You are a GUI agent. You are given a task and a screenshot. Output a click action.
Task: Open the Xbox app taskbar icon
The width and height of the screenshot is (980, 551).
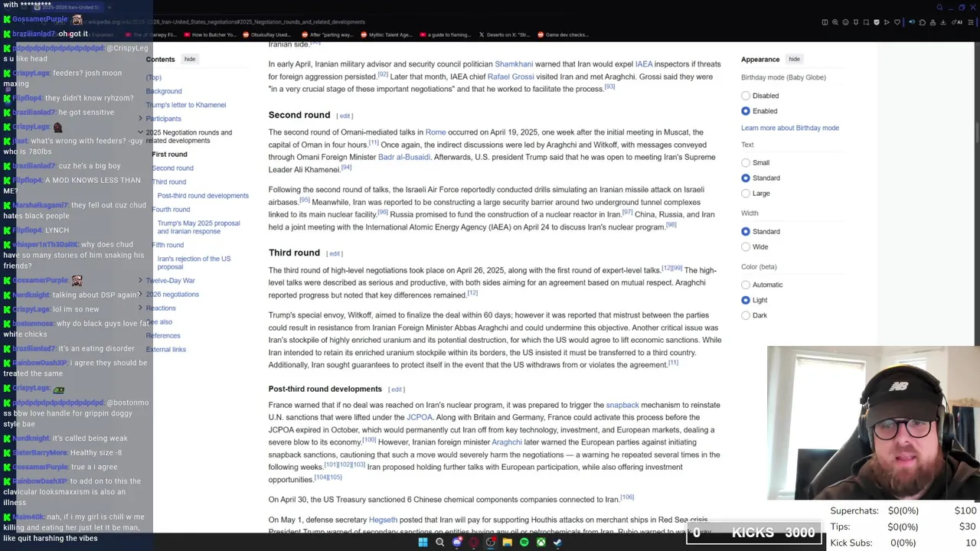(541, 543)
